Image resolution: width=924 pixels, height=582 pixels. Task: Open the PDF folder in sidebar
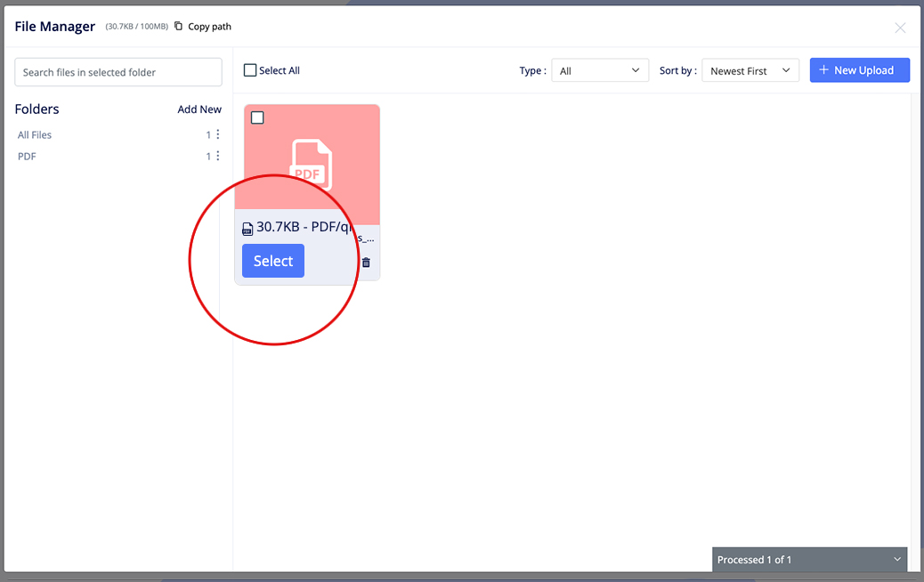[27, 157]
